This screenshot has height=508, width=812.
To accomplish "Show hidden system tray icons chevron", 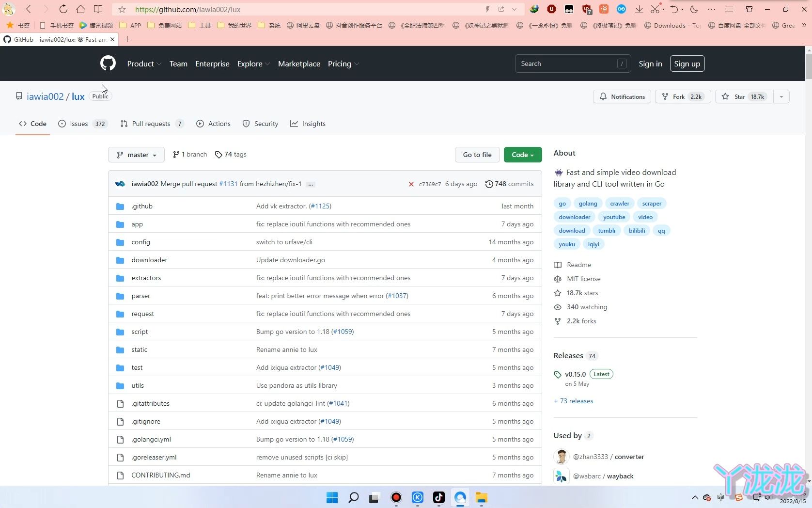I will [x=695, y=497].
